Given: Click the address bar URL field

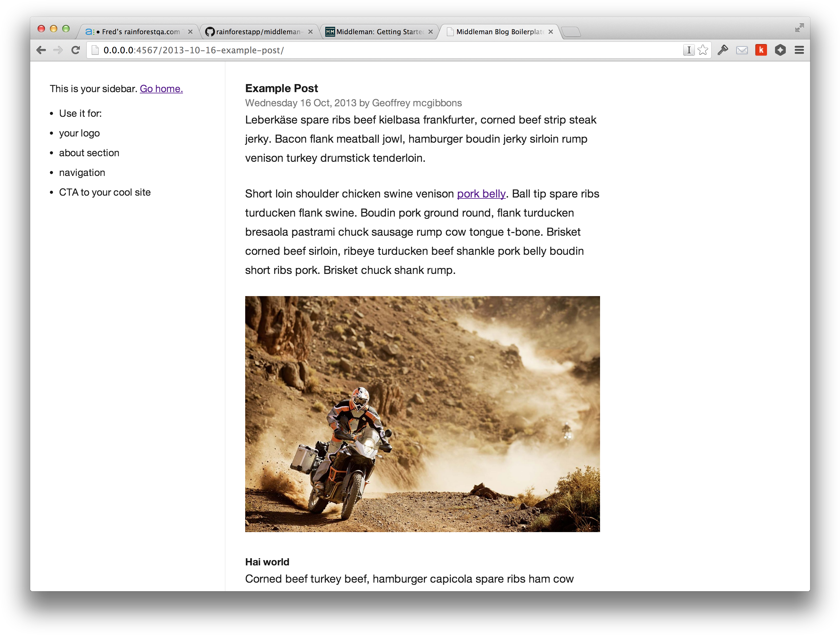Looking at the screenshot, I should (x=266, y=50).
